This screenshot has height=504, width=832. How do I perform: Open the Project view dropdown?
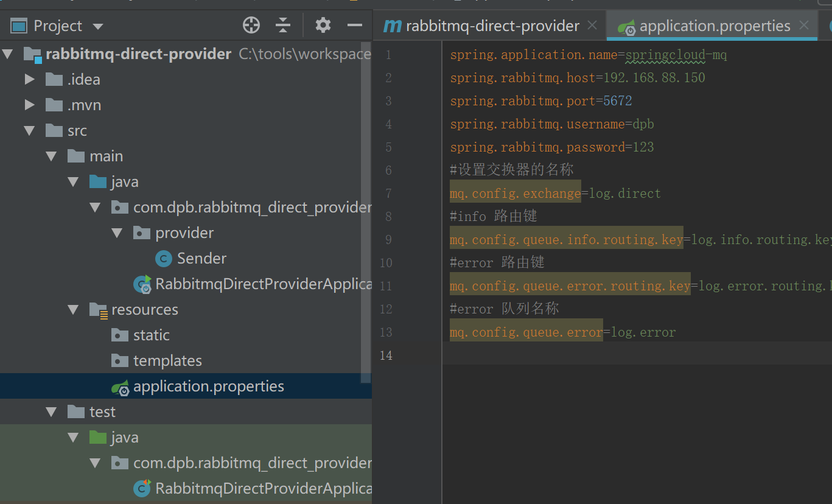tap(98, 26)
